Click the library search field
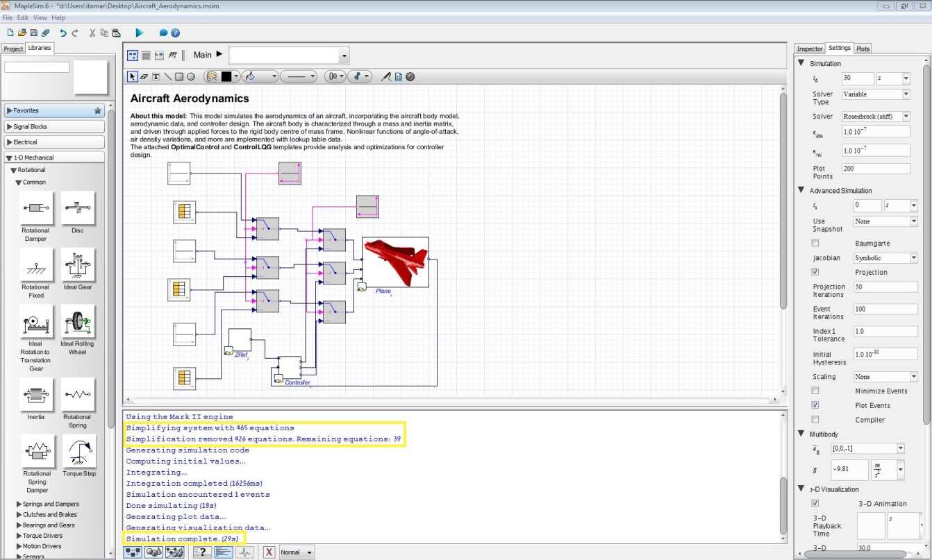This screenshot has height=560, width=932. 37,67
